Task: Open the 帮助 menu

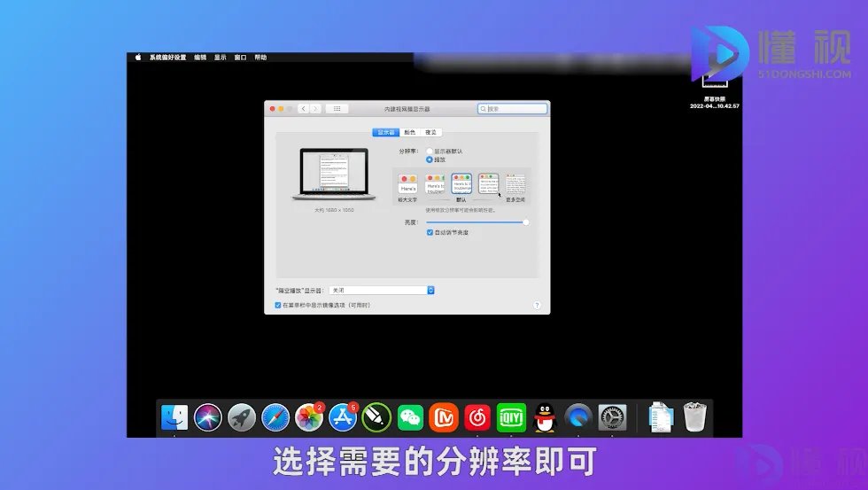Action: 260,57
